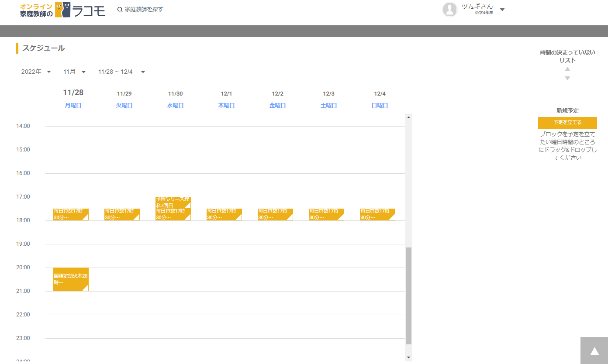Click the up arrow under the unscheduled list
The height and width of the screenshot is (364, 608).
(567, 69)
